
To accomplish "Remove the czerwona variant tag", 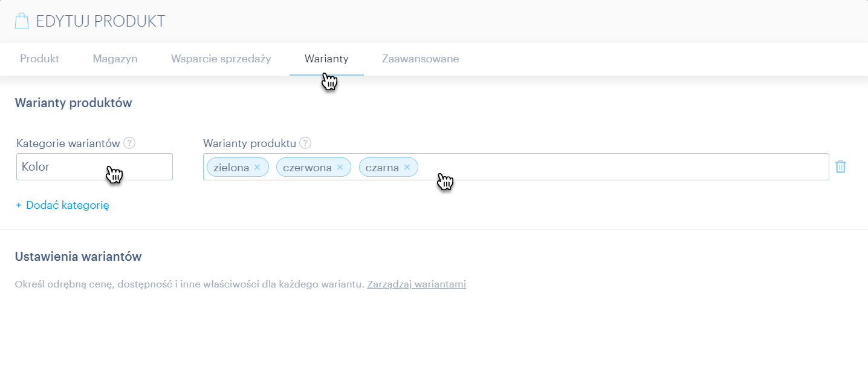I will (x=340, y=168).
